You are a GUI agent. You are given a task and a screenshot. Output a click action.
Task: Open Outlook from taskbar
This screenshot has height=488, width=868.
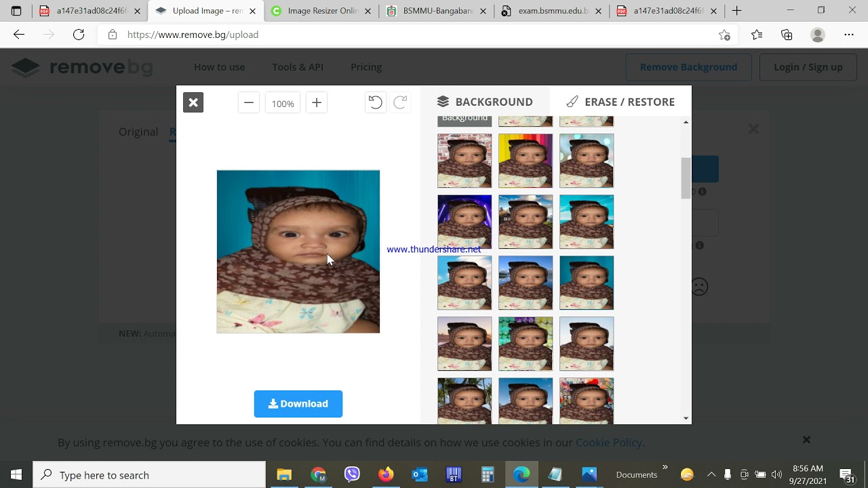pyautogui.click(x=420, y=475)
